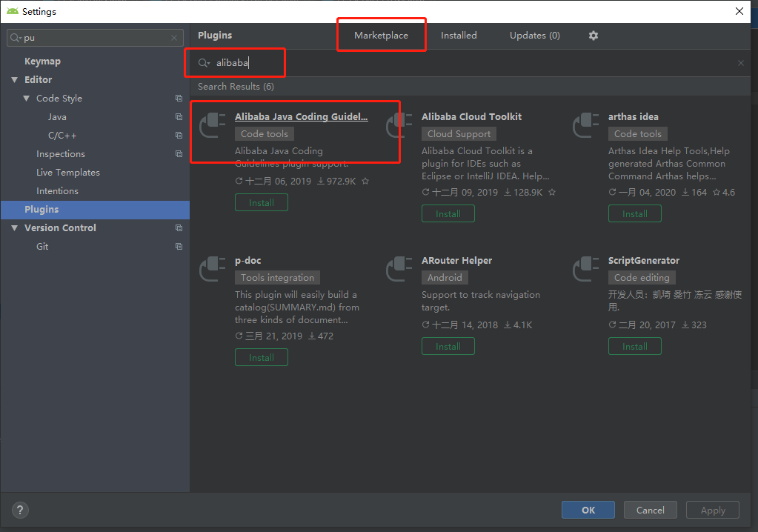
Task: Close the Settings dialog window
Action: (x=739, y=11)
